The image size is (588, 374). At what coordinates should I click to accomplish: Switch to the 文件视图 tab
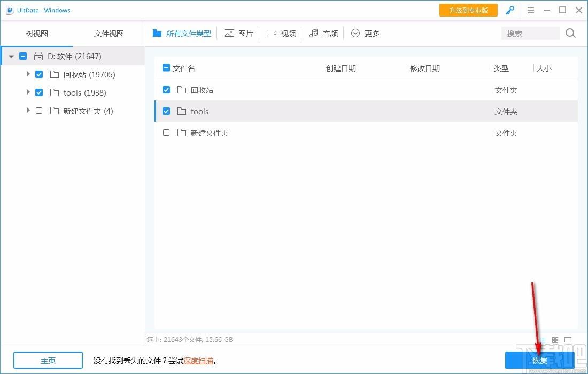coord(109,34)
